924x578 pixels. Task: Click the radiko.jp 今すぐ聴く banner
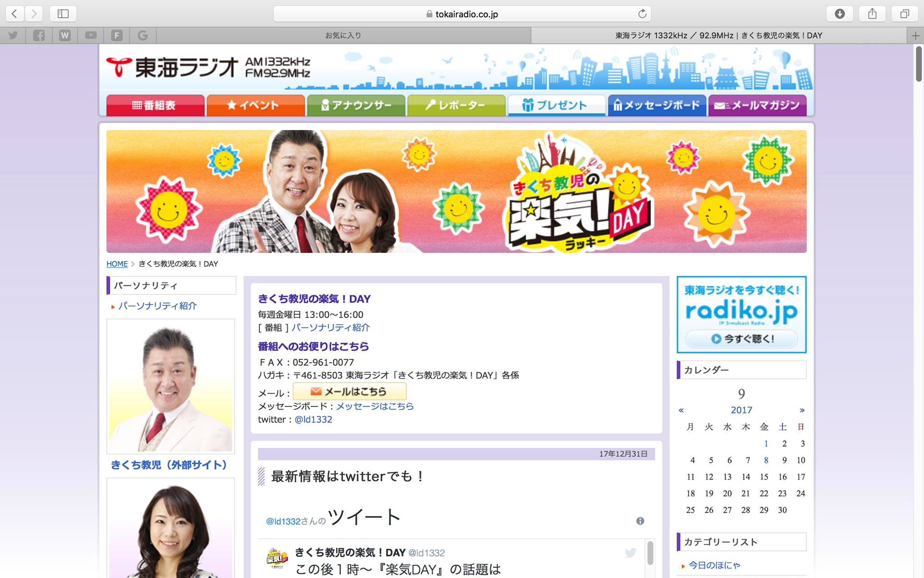741,314
